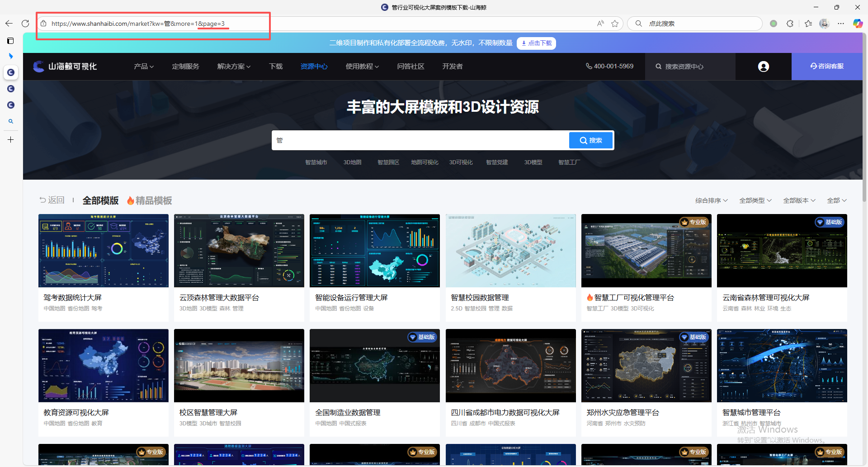
Task: Open the Copilot icon in toolbar
Action: pyautogui.click(x=858, y=24)
